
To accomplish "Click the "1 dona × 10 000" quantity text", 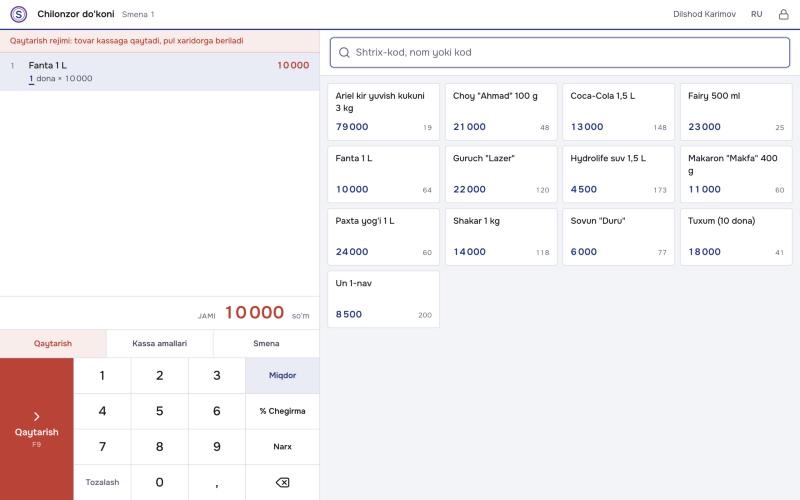I will pyautogui.click(x=61, y=79).
